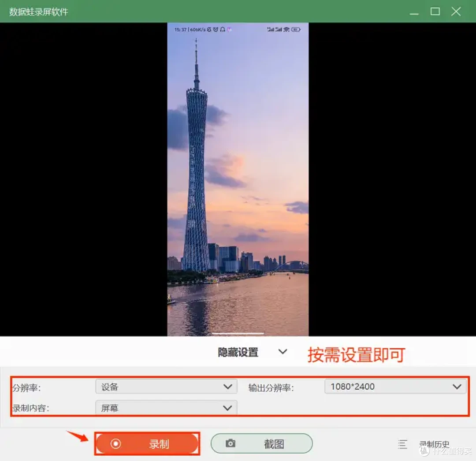Start recording with the 录制 button
Viewport: 476px width, 461px height.
pyautogui.click(x=147, y=444)
